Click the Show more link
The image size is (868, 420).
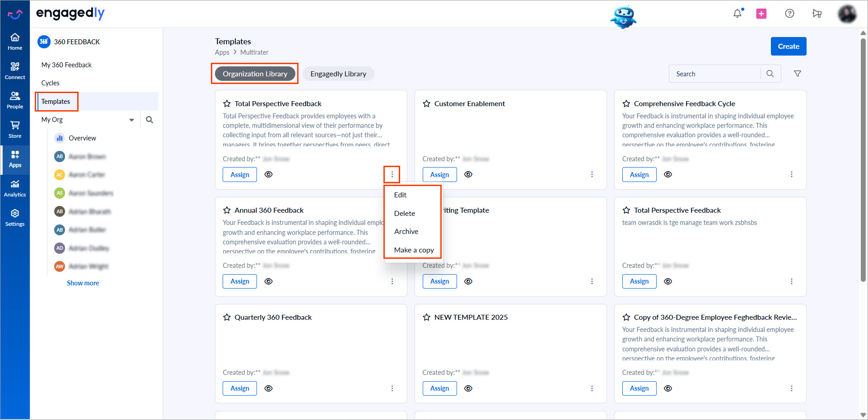83,283
